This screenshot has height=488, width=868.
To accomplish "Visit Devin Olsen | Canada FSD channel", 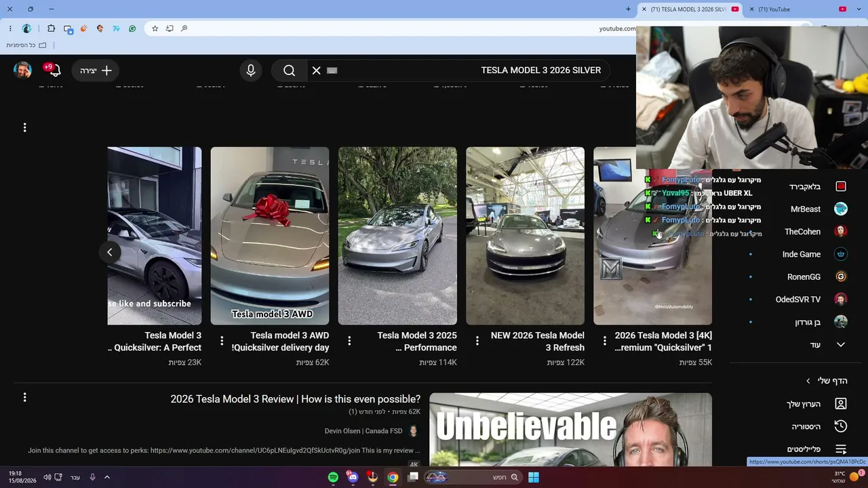I will click(x=363, y=431).
